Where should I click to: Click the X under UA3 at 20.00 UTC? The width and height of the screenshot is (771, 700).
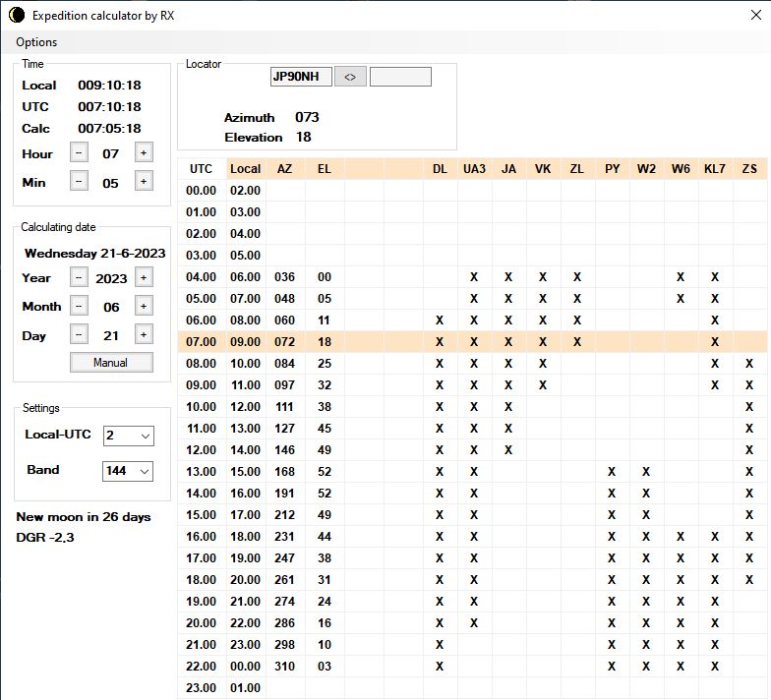[474, 623]
